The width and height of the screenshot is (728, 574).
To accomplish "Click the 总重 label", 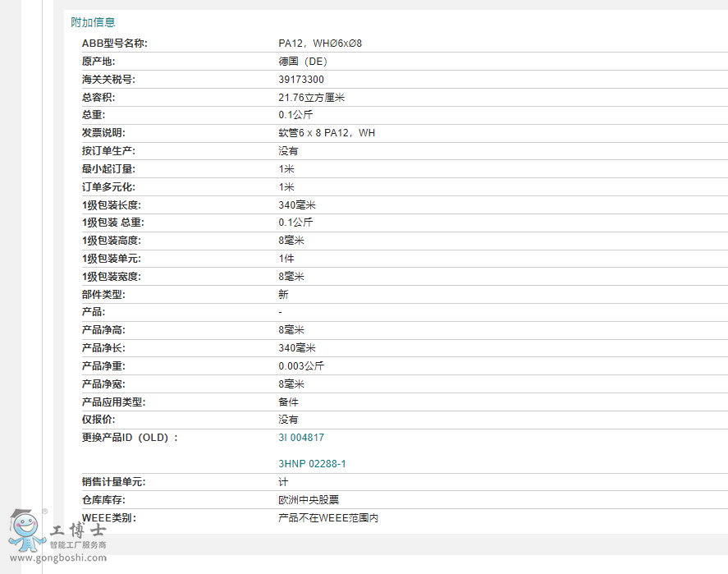I will [94, 115].
